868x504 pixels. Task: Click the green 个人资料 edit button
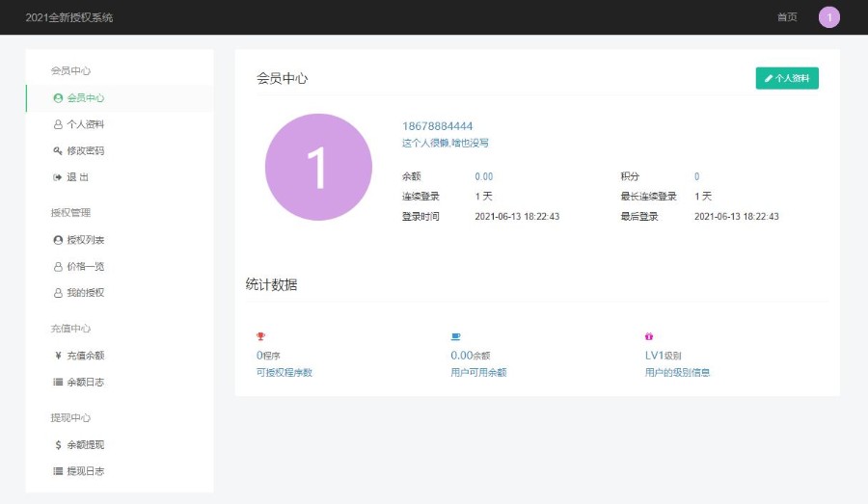click(787, 78)
